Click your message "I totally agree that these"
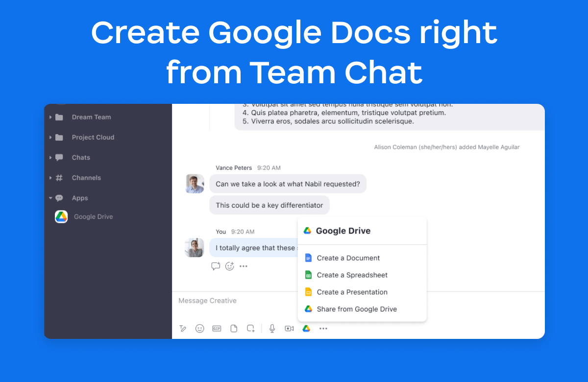Image resolution: width=588 pixels, height=382 pixels. (254, 248)
